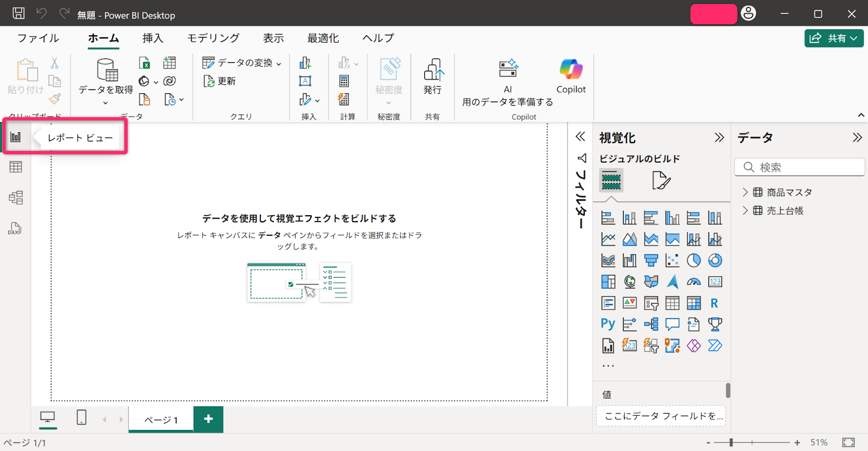The width and height of the screenshot is (868, 451).
Task: Open the DAX query view icon
Action: coord(15,228)
